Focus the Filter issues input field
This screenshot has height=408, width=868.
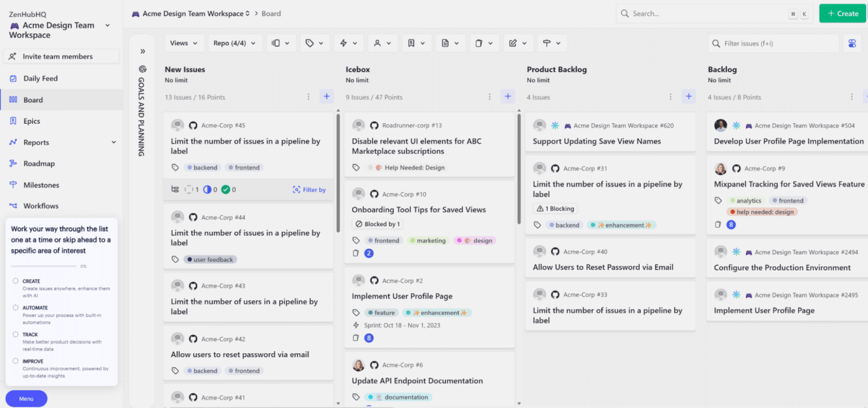pyautogui.click(x=773, y=44)
